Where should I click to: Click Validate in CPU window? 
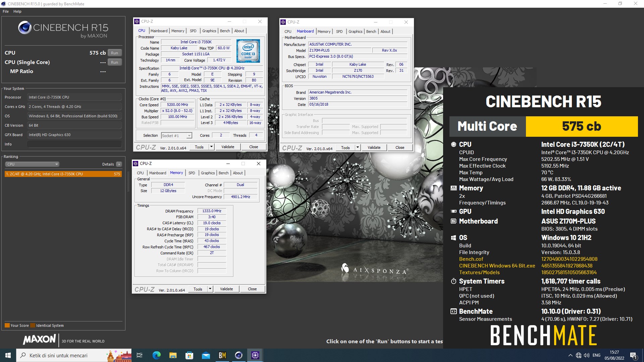(x=228, y=147)
